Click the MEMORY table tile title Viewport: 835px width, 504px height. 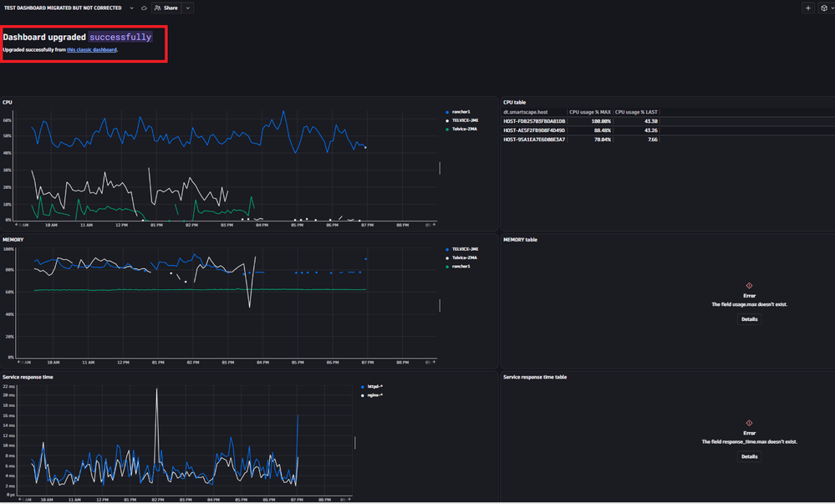pos(520,240)
